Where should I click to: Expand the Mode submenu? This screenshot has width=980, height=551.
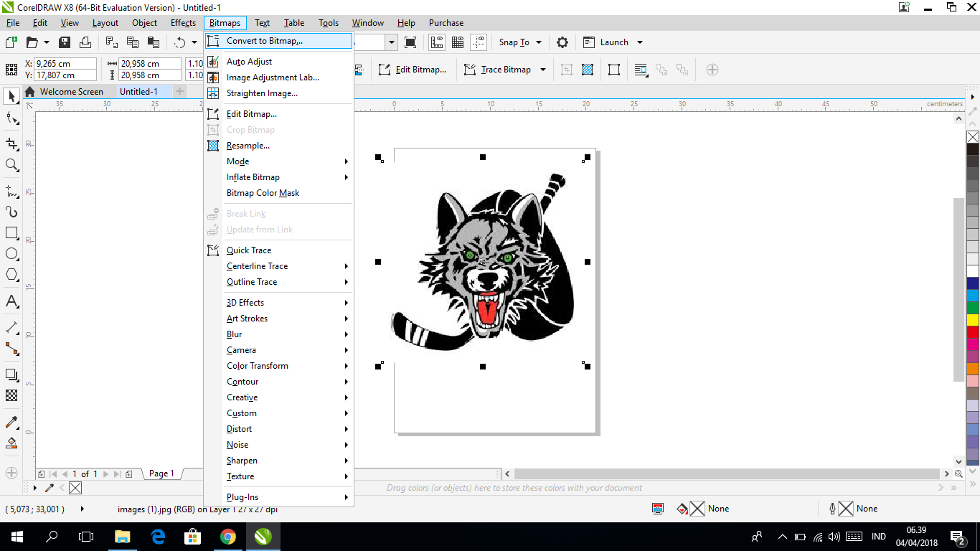(x=279, y=161)
